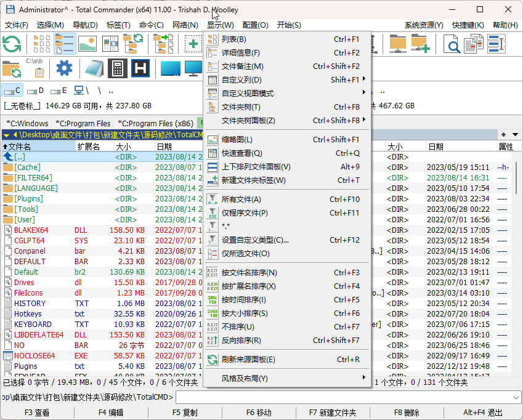Click the green refresh arrows toolbar icon
The height and width of the screenshot is (420, 523).
(12, 44)
